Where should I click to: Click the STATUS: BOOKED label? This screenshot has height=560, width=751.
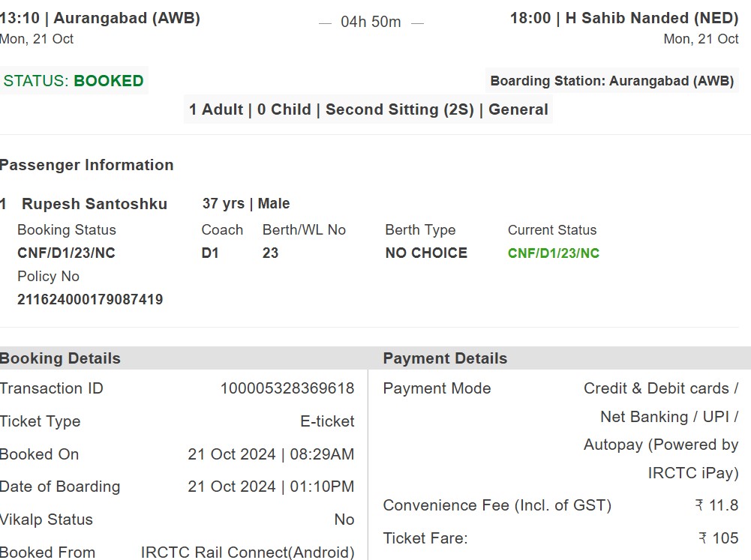74,80
